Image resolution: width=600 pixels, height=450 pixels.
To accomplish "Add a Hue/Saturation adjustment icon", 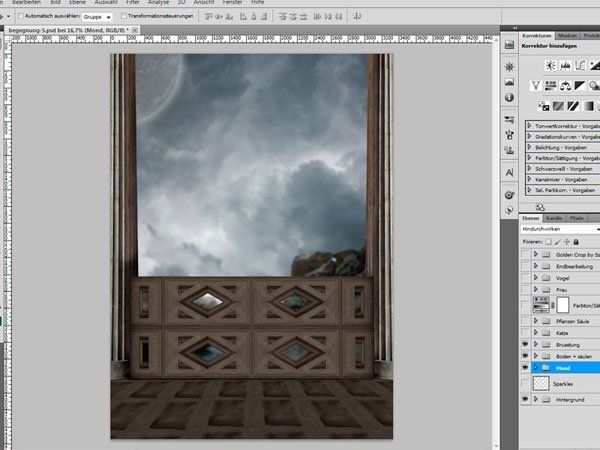I will [x=550, y=85].
